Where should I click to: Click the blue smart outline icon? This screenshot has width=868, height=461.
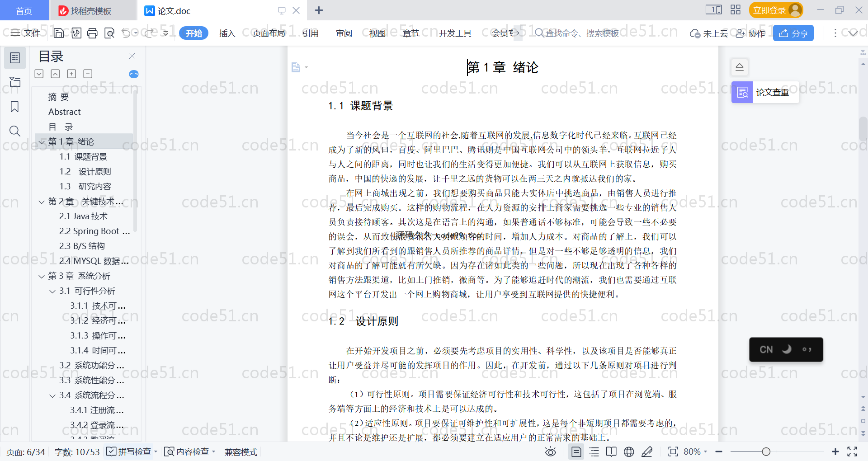[134, 74]
